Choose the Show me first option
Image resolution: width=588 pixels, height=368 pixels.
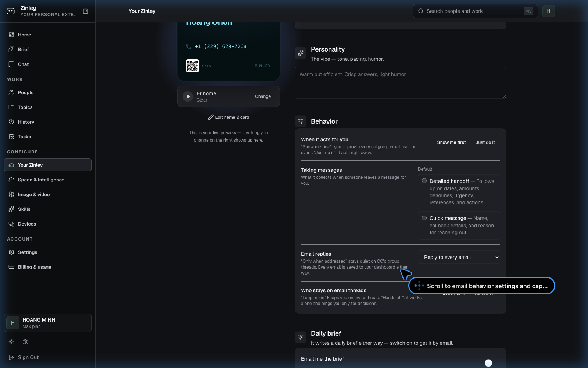451,142
